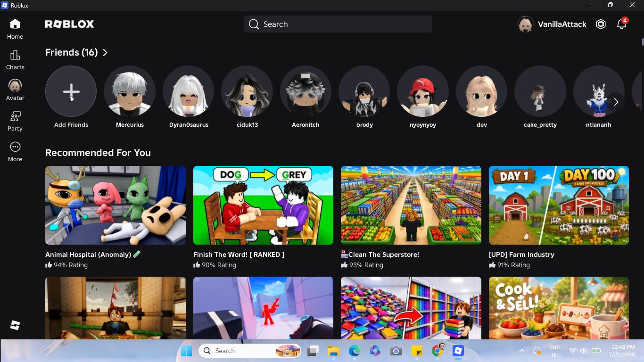Open Charts from the sidebar
Screen dimensions: 644x362
pyautogui.click(x=15, y=60)
